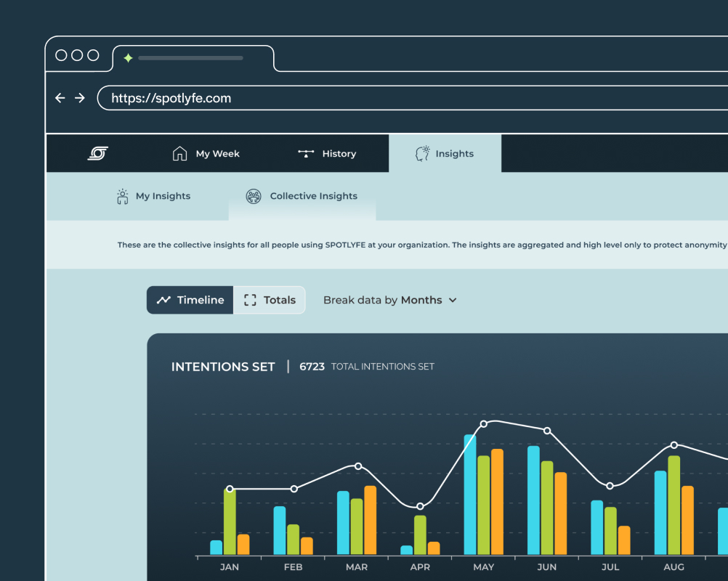Click the head icon beside Insights

click(422, 153)
